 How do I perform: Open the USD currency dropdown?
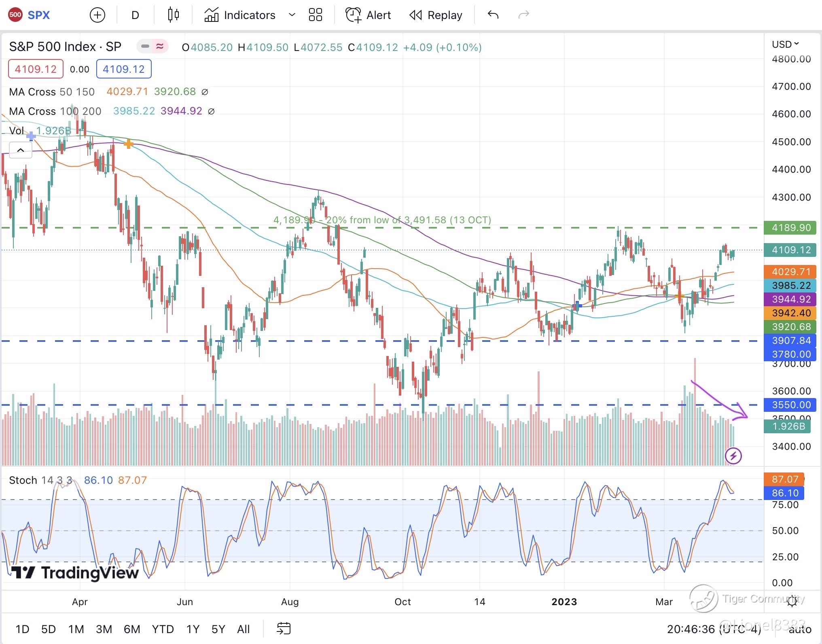785,44
